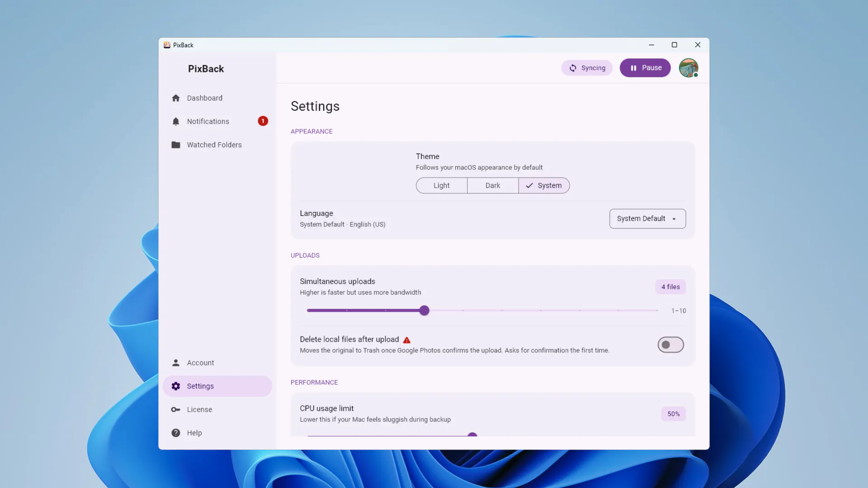The height and width of the screenshot is (488, 868).
Task: Click the APPEARANCE section label
Action: 311,131
